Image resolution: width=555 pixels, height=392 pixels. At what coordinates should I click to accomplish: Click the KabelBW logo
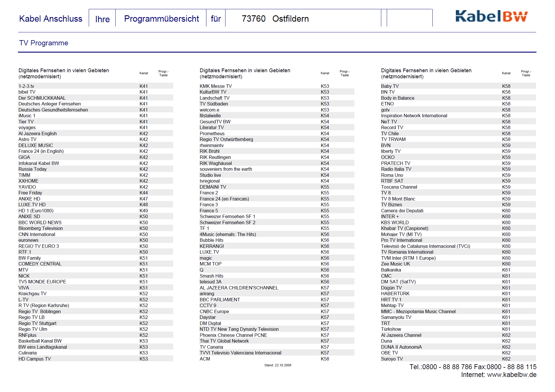(x=491, y=16)
